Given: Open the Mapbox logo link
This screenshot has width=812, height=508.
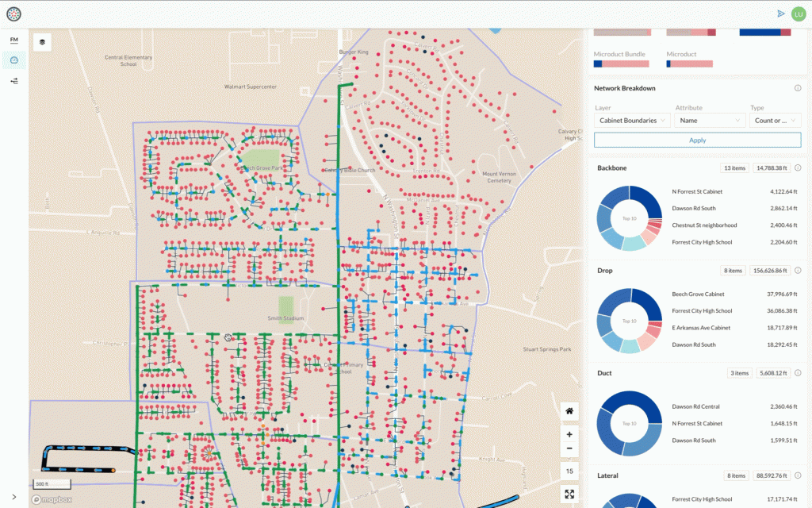Looking at the screenshot, I should point(52,500).
